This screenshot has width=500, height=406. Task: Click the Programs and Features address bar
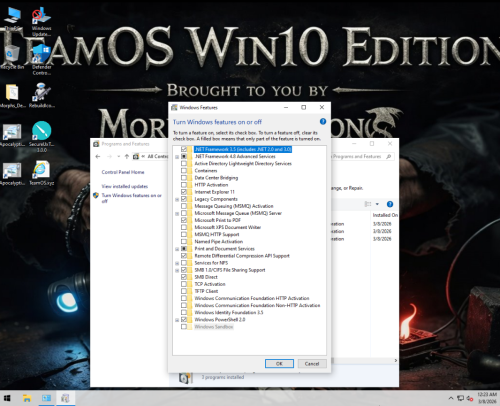tap(152, 156)
